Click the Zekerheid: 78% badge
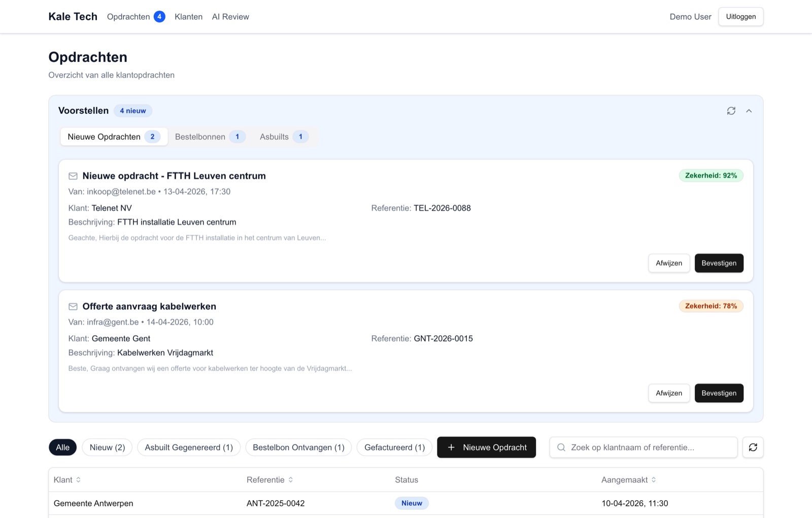The image size is (812, 518). 711,306
